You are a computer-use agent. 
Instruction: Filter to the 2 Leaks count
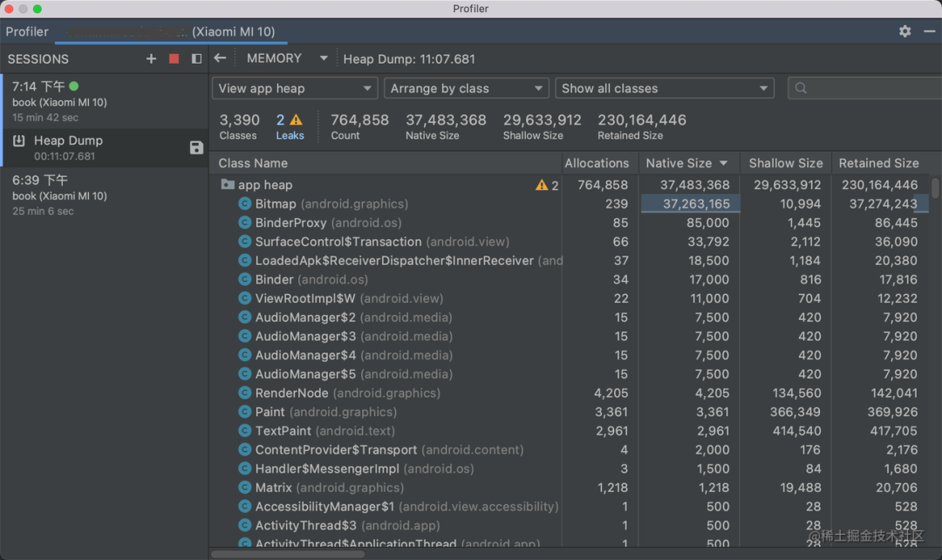pyautogui.click(x=290, y=126)
